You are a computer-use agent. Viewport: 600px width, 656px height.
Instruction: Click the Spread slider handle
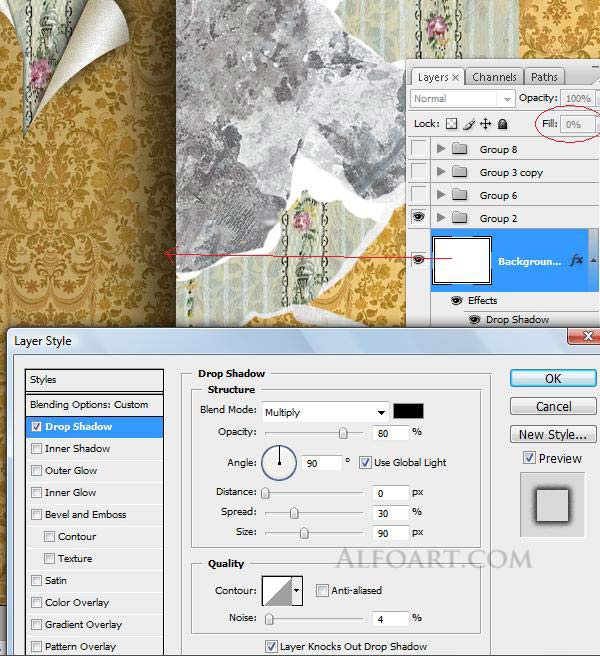pyautogui.click(x=294, y=512)
